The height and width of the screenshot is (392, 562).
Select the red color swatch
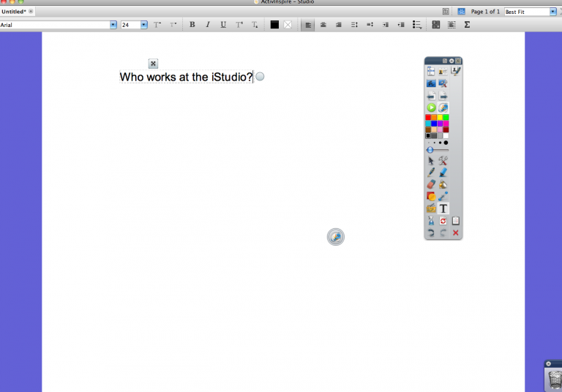[x=429, y=118]
